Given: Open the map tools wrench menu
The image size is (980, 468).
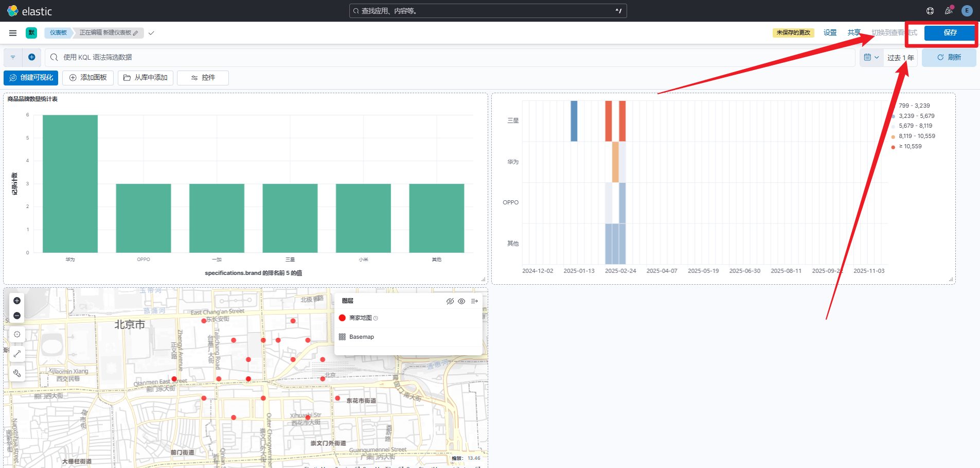Looking at the screenshot, I should [x=17, y=373].
